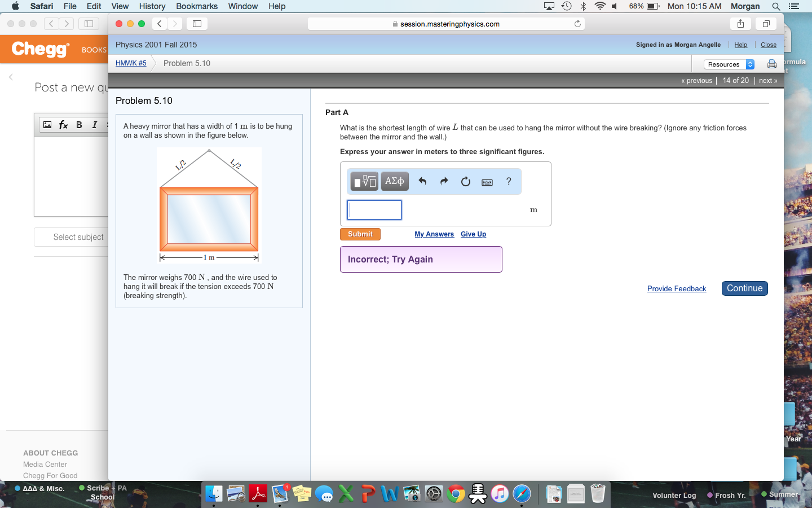Image resolution: width=812 pixels, height=508 pixels.
Task: Open iTunes from the Dock
Action: coord(500,494)
